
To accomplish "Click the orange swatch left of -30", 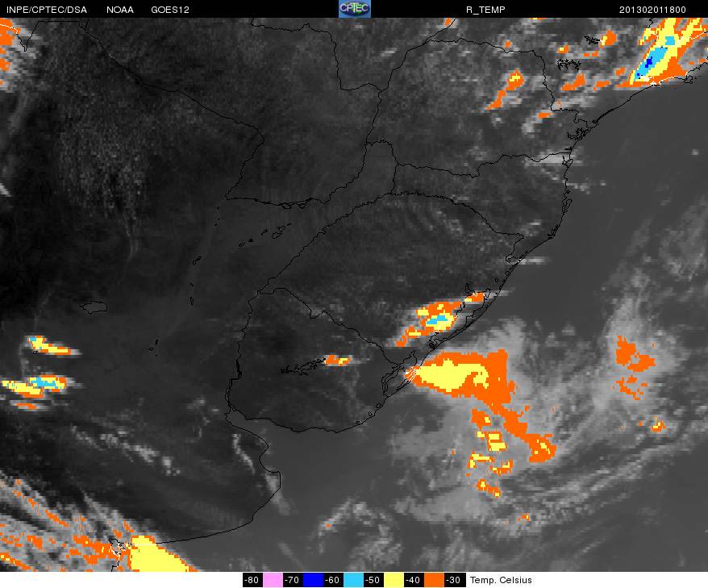I will pyautogui.click(x=434, y=580).
